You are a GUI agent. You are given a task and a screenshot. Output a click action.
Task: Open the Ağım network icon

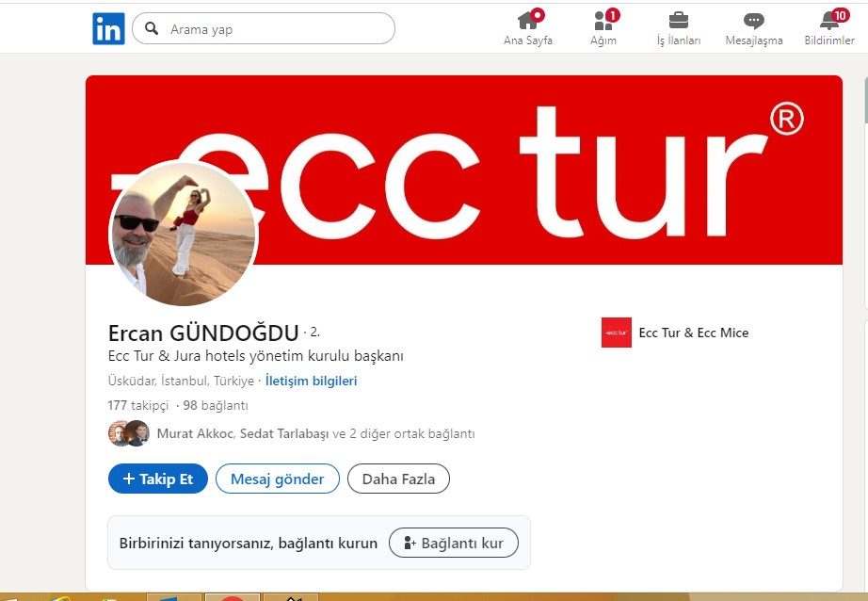point(603,21)
